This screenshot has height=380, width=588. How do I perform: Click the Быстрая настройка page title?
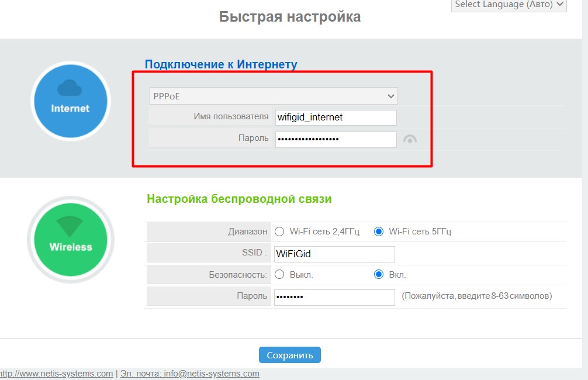290,16
